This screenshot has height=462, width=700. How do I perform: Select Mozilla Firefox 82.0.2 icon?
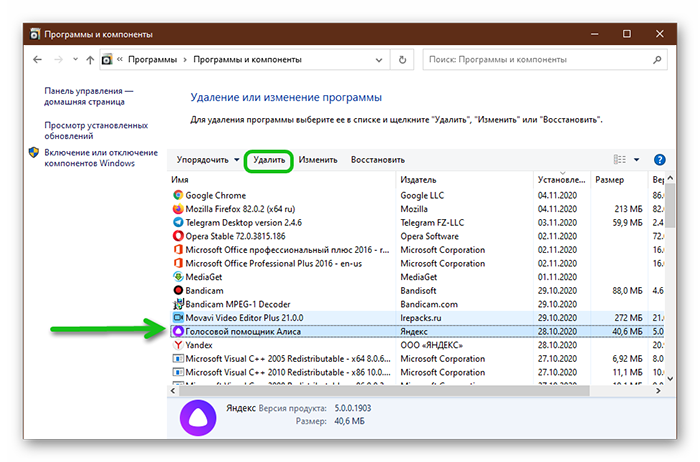[178, 209]
